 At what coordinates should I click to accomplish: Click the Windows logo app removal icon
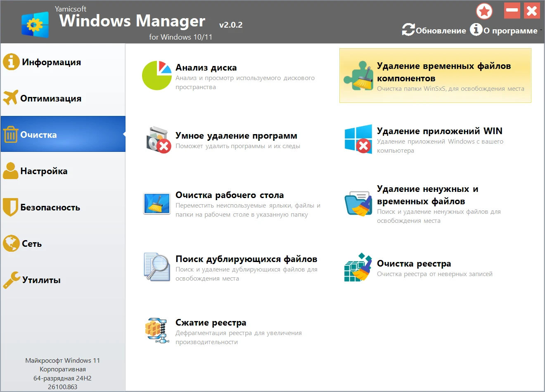358,139
